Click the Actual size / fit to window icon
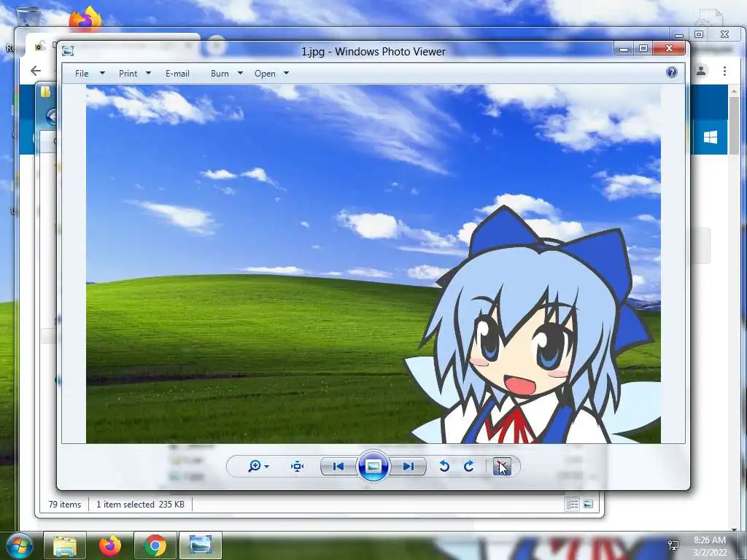Image resolution: width=747 pixels, height=560 pixels. (298, 466)
